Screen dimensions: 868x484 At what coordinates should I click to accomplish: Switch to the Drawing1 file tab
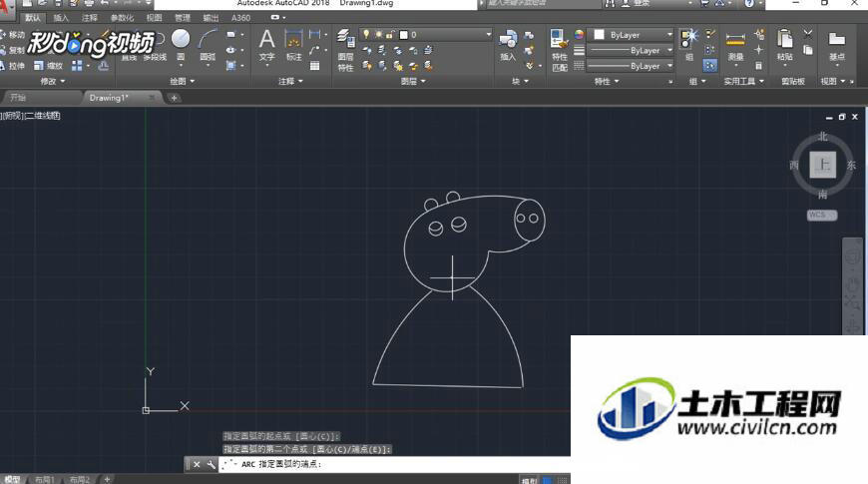click(121, 98)
